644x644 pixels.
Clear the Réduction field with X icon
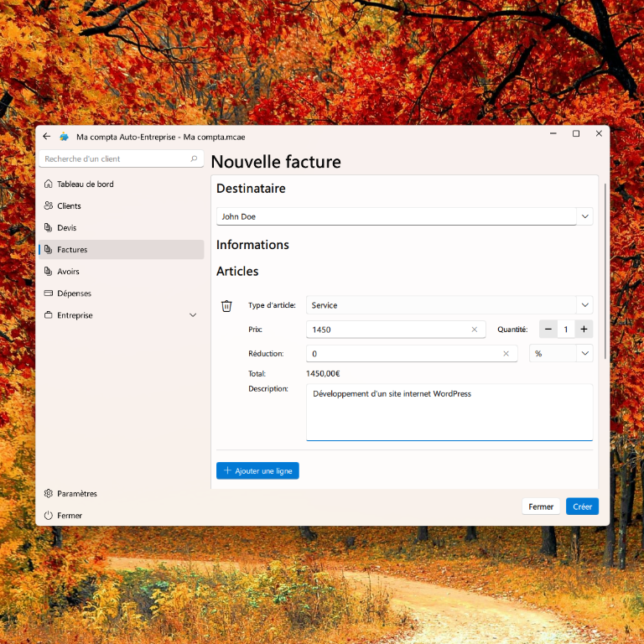click(x=506, y=354)
